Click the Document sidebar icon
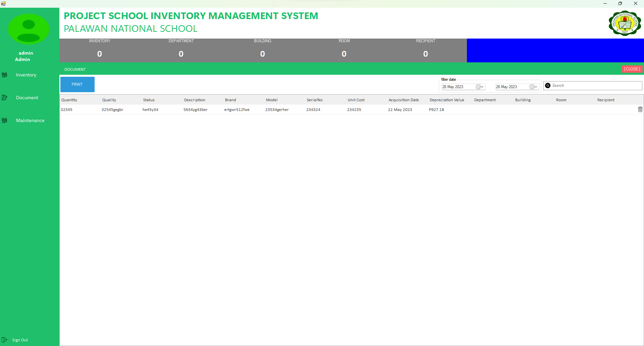This screenshot has height=346, width=644. pyautogui.click(x=5, y=98)
